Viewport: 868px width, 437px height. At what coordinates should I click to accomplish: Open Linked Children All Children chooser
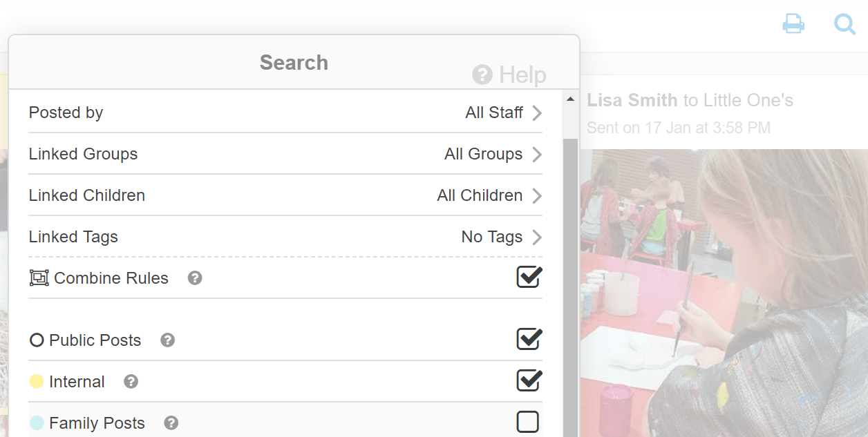pos(489,195)
